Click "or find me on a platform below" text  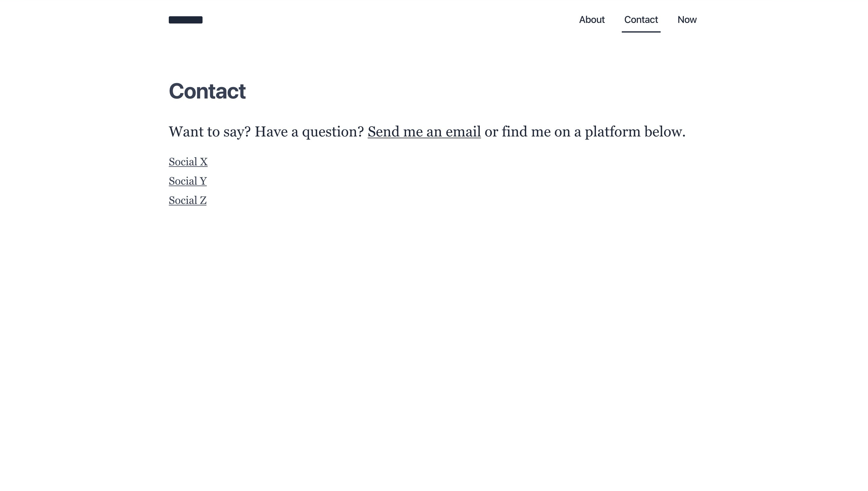[x=585, y=132]
